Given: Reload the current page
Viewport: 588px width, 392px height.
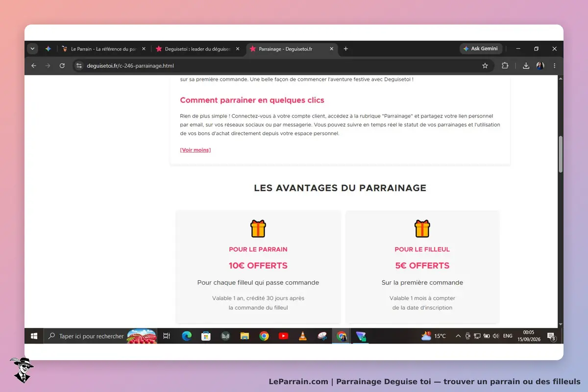Looking at the screenshot, I should pos(62,66).
